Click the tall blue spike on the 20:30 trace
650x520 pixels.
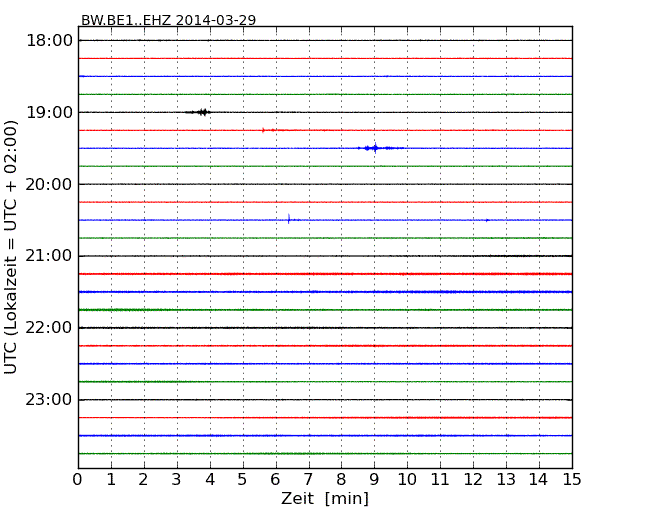[x=289, y=219]
